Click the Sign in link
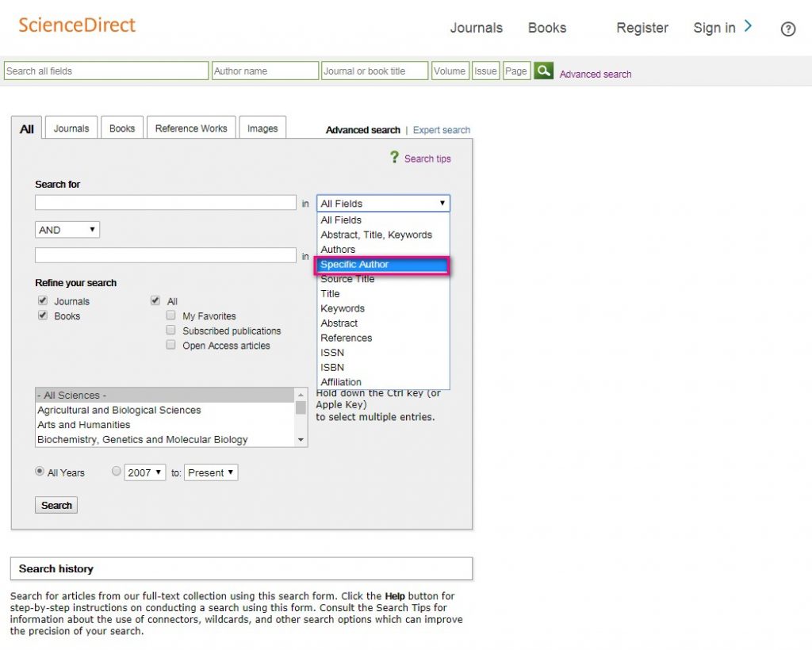Viewport: 812px width, 650px height. [x=714, y=28]
